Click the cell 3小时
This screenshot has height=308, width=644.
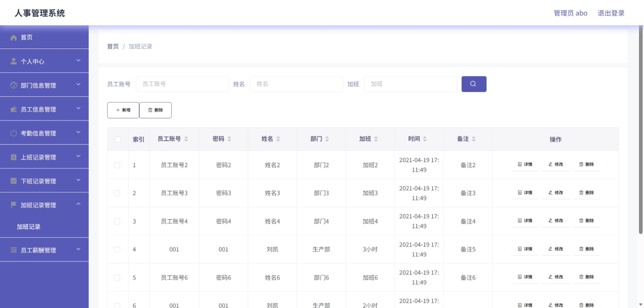[x=370, y=249]
